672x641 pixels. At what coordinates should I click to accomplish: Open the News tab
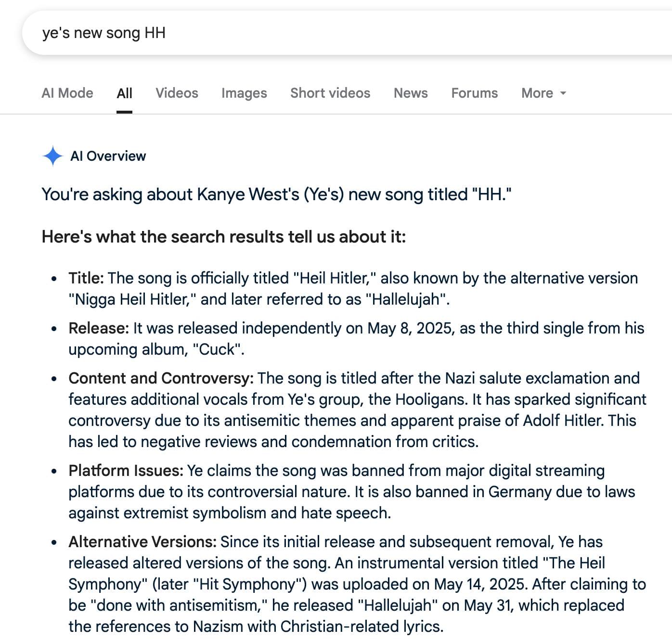[411, 93]
